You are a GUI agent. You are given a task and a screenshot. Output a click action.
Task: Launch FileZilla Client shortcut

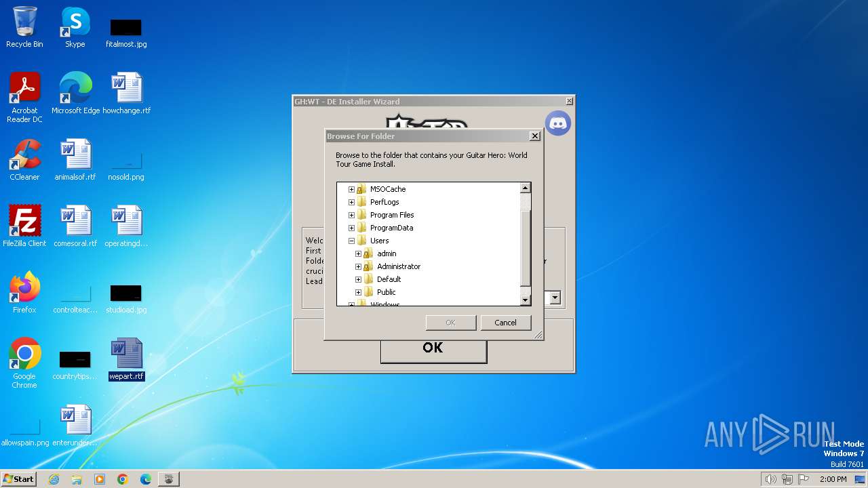[x=24, y=226]
